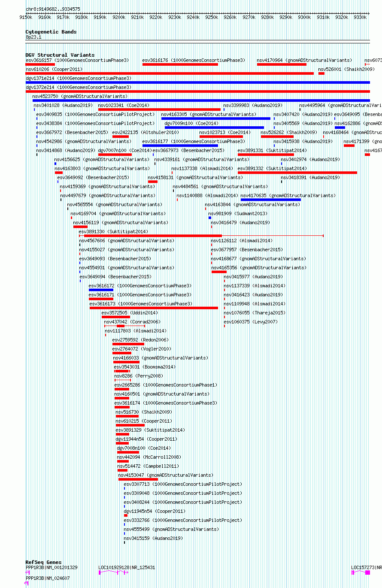Select esv1060375 Levy2007 variant label
Image resolution: width=382 pixels, height=588 pixels.
(251, 322)
